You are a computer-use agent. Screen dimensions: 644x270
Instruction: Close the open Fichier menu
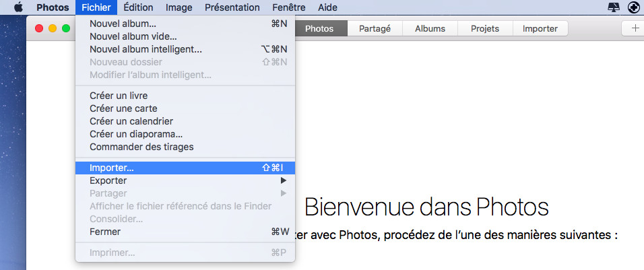(x=96, y=7)
